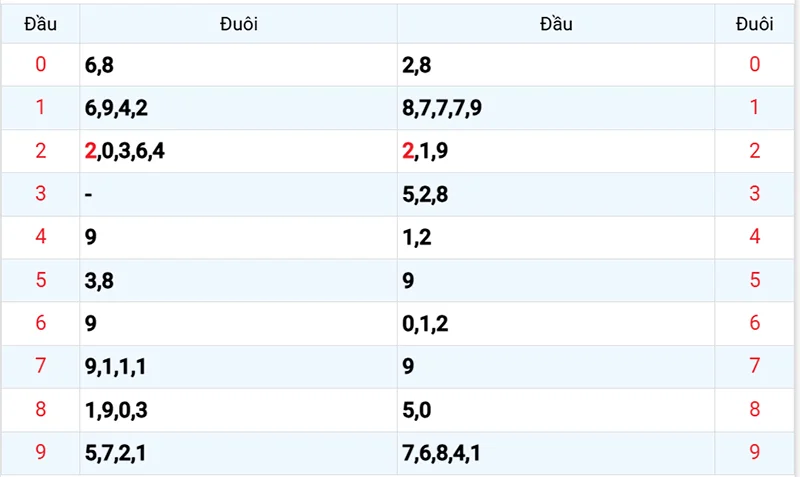Select the empty dash cell
The image size is (800, 477).
point(90,194)
